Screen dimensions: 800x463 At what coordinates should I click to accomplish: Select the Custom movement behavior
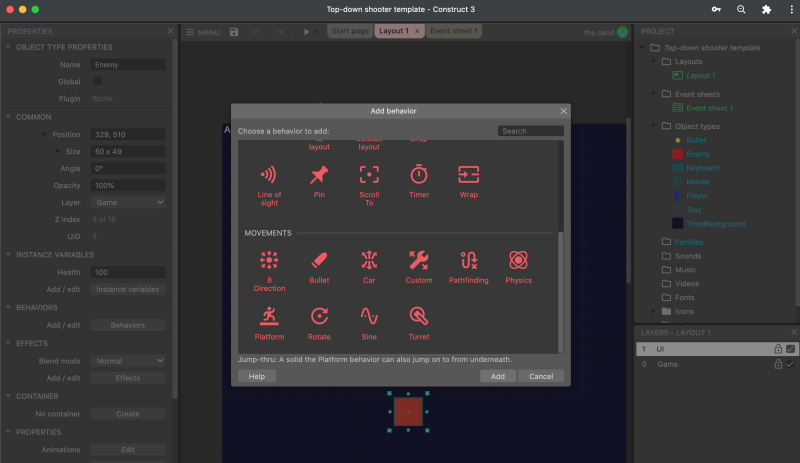click(x=419, y=267)
